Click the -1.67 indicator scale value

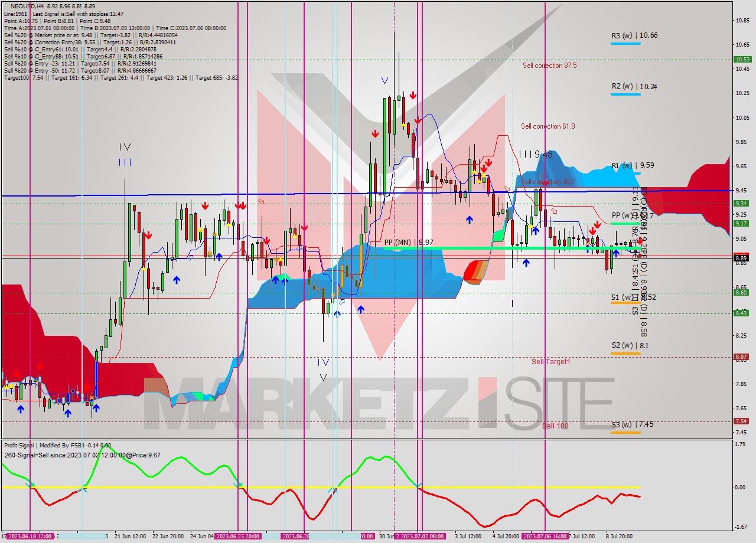pyautogui.click(x=741, y=527)
